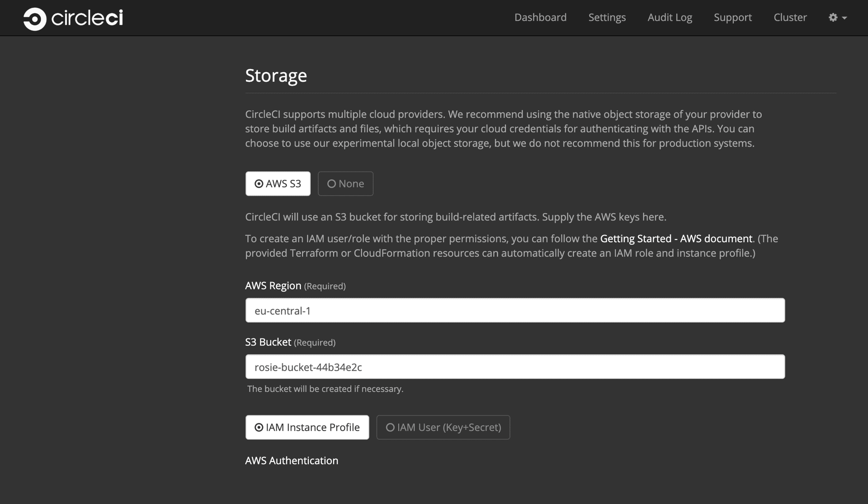Viewport: 868px width, 504px height.
Task: Click the CircleCI logo
Action: point(73,19)
